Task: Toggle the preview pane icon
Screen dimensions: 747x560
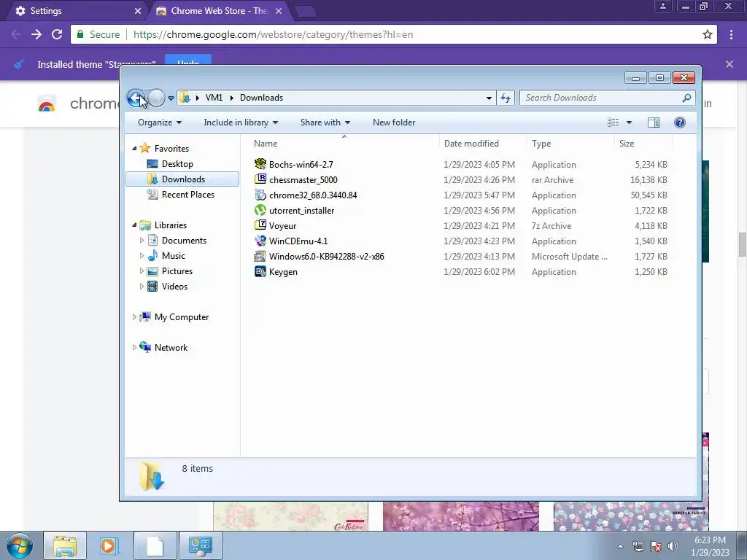Action: pos(654,122)
